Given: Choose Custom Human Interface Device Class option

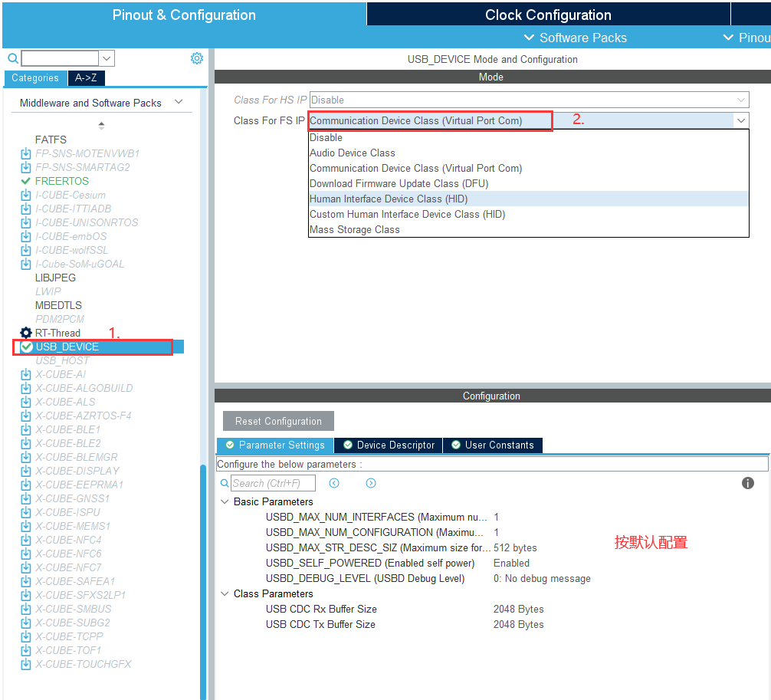Looking at the screenshot, I should tap(529, 214).
